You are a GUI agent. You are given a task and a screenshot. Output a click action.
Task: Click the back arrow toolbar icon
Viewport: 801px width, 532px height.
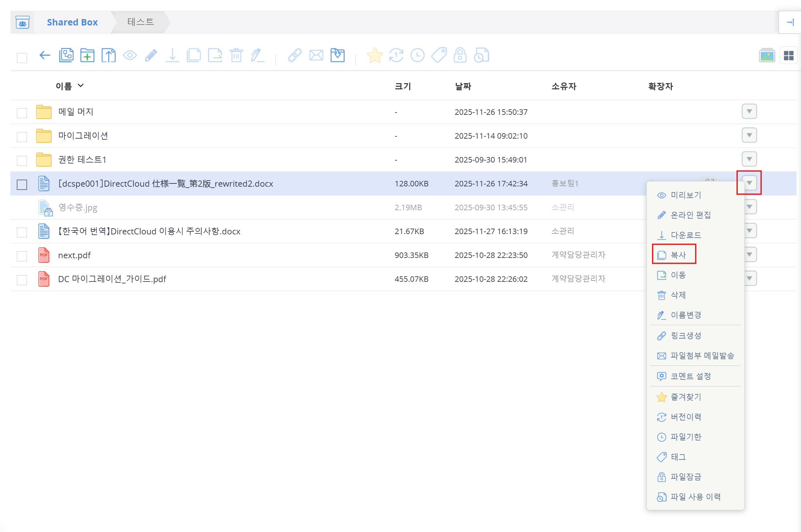click(x=45, y=55)
